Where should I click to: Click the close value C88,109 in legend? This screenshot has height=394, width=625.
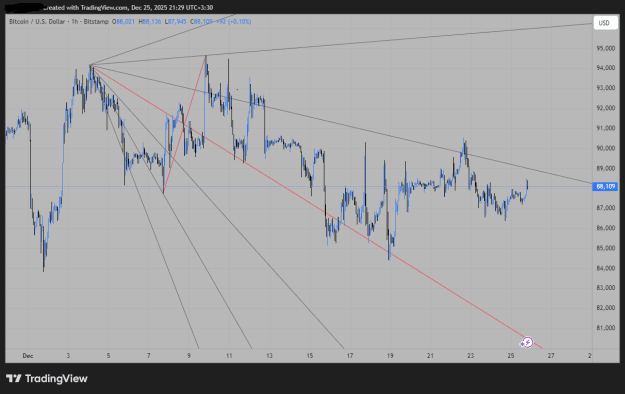coord(201,22)
